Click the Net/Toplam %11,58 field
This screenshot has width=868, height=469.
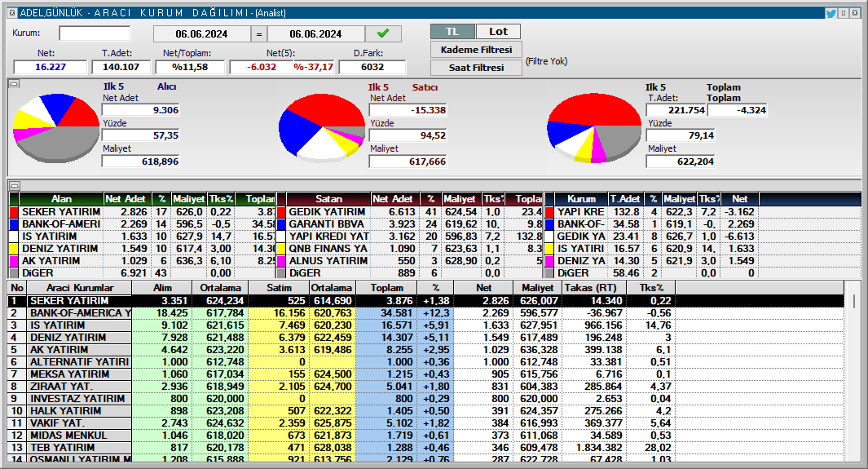[190, 67]
